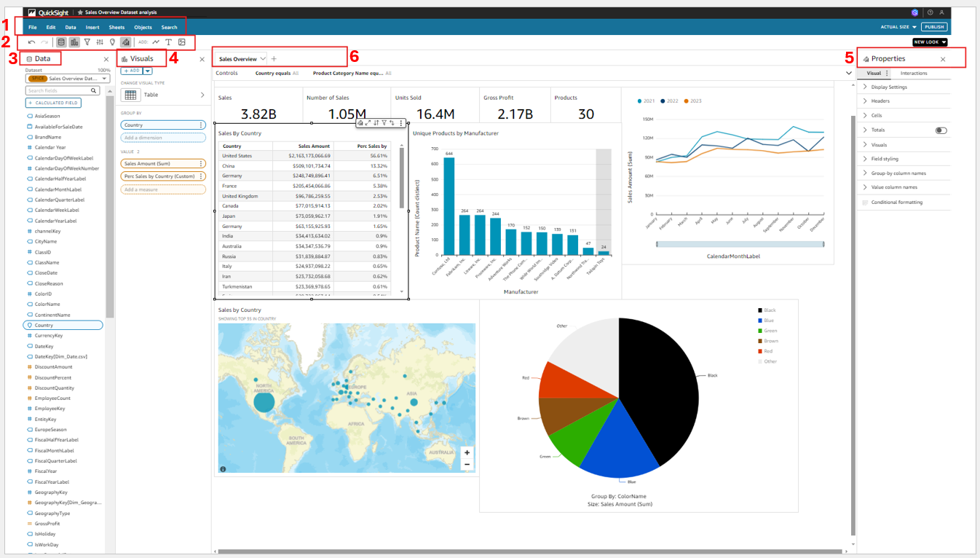Click the + ADD visual button
980x558 pixels.
(131, 71)
